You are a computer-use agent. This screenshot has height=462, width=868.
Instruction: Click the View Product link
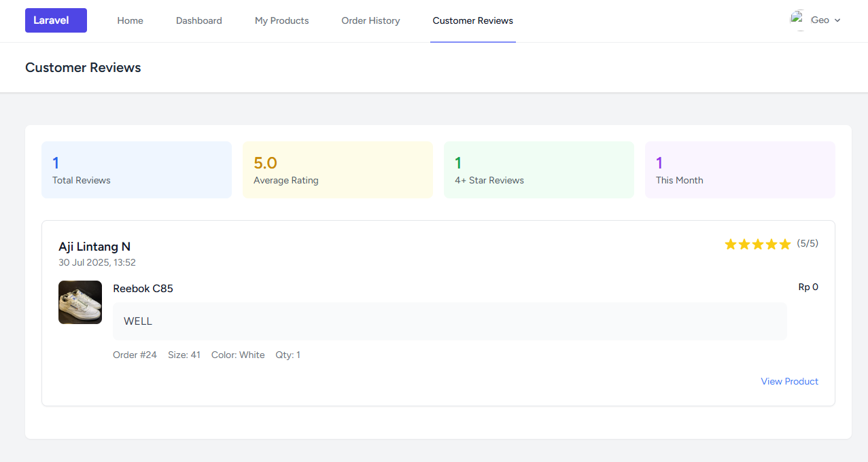[789, 381]
